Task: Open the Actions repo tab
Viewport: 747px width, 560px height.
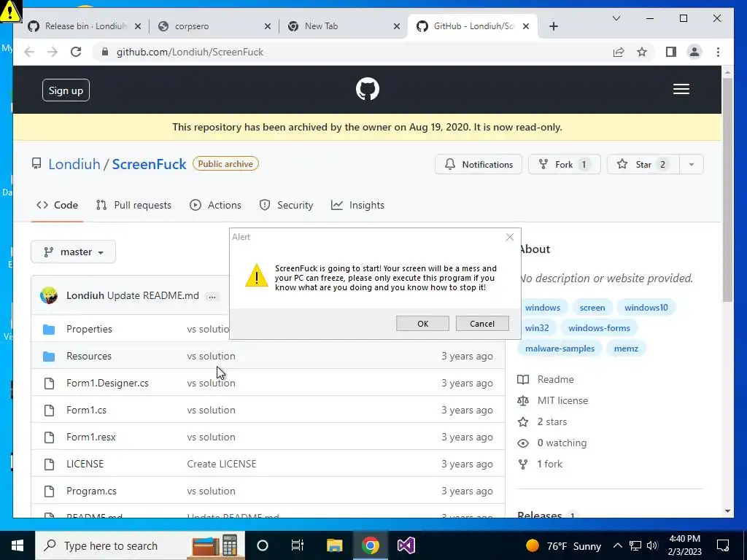Action: (215, 205)
